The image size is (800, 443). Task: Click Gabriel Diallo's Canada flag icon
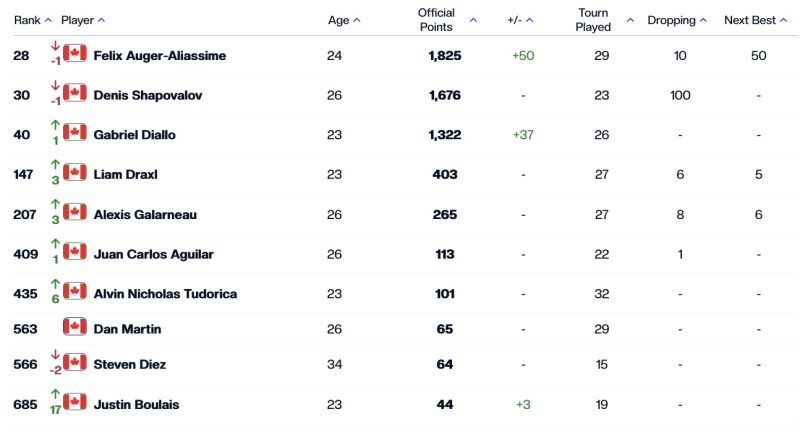point(75,133)
